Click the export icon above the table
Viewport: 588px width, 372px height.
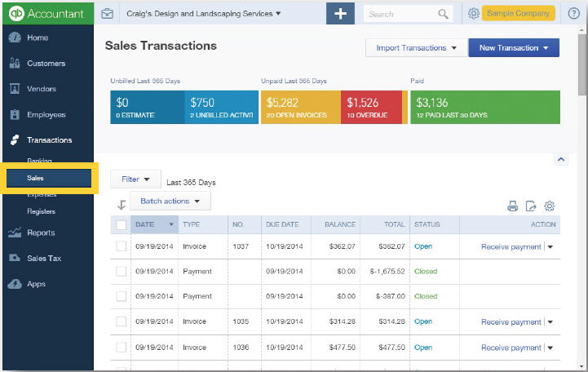pos(531,206)
